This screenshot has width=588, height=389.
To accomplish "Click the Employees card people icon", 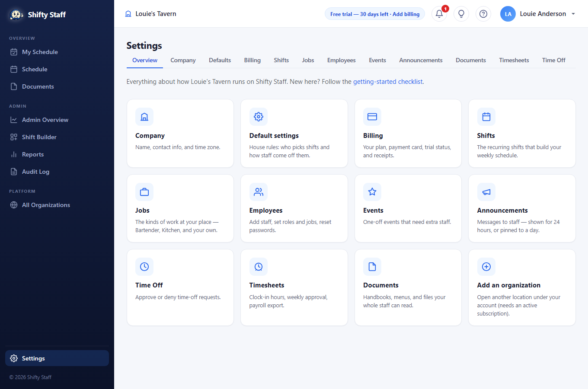I will pyautogui.click(x=259, y=192).
